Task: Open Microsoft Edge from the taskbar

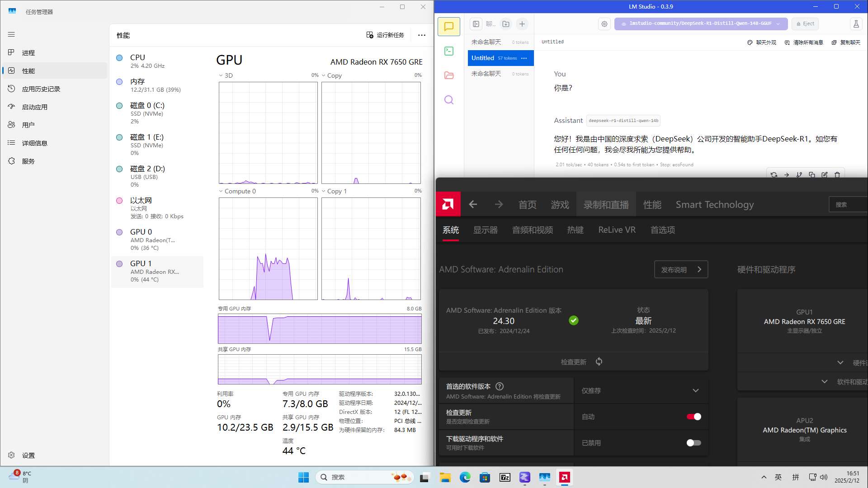Action: tap(465, 477)
